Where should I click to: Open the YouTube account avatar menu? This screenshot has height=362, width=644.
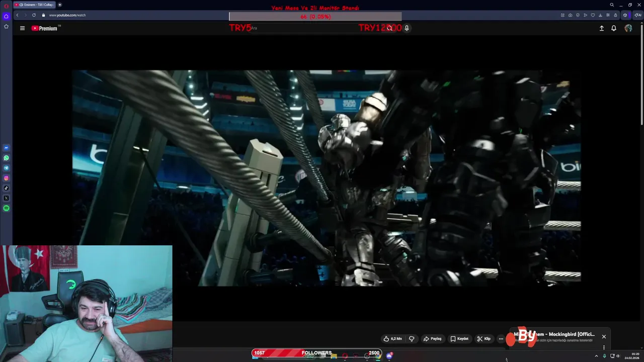(628, 28)
